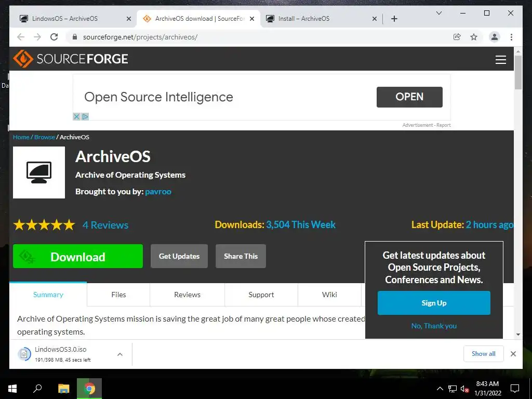Open the Chrome profile icon
The height and width of the screenshot is (399, 532).
point(495,37)
